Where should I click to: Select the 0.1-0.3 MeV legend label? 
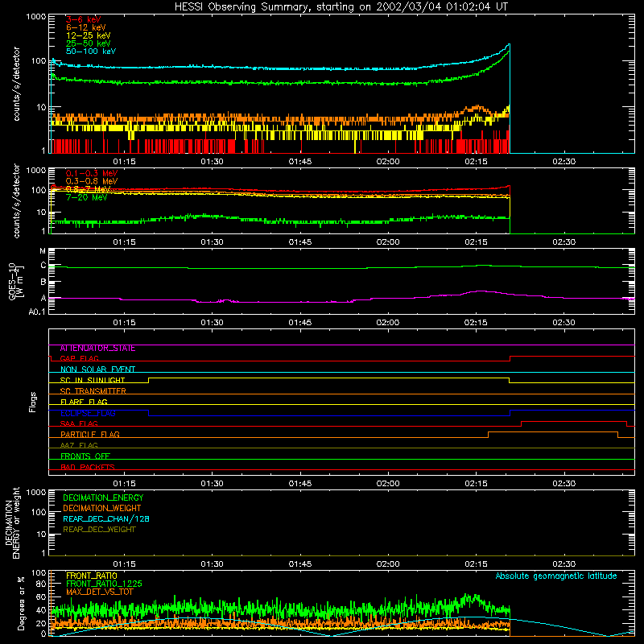[92, 173]
